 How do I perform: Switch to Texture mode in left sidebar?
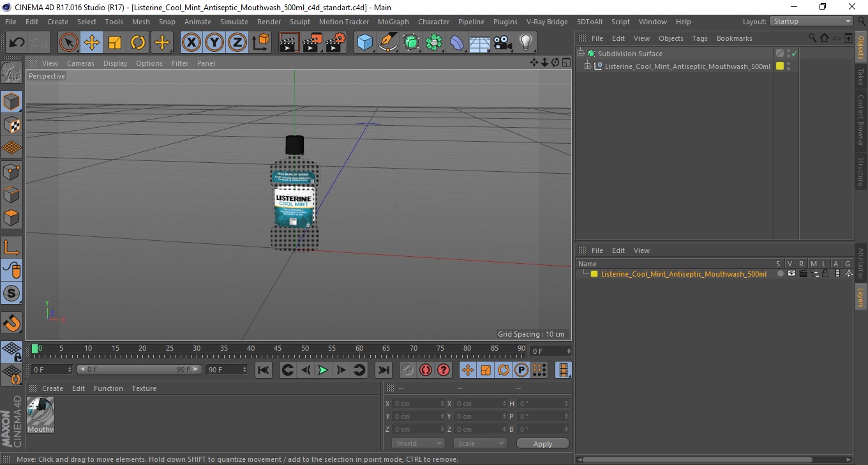[x=11, y=125]
